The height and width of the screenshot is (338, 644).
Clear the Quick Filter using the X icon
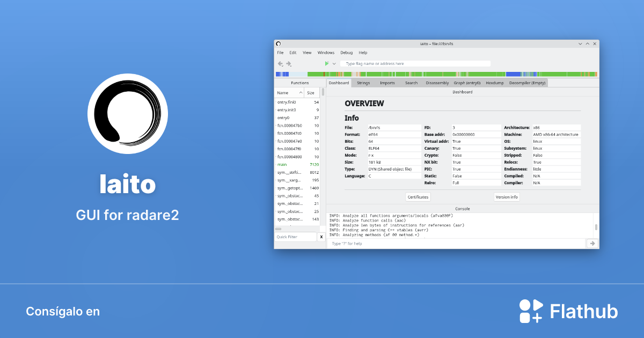coord(321,236)
